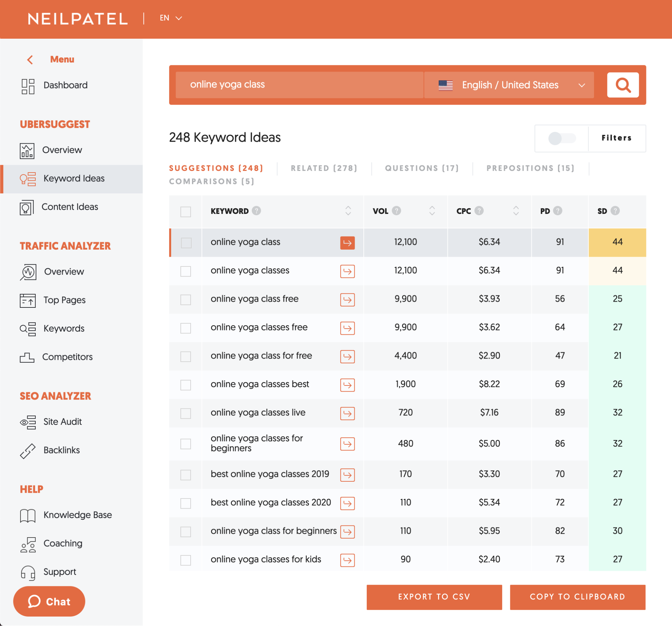Viewport: 672px width, 626px height.
Task: Click the arrow icon for online yoga class free
Action: point(347,300)
